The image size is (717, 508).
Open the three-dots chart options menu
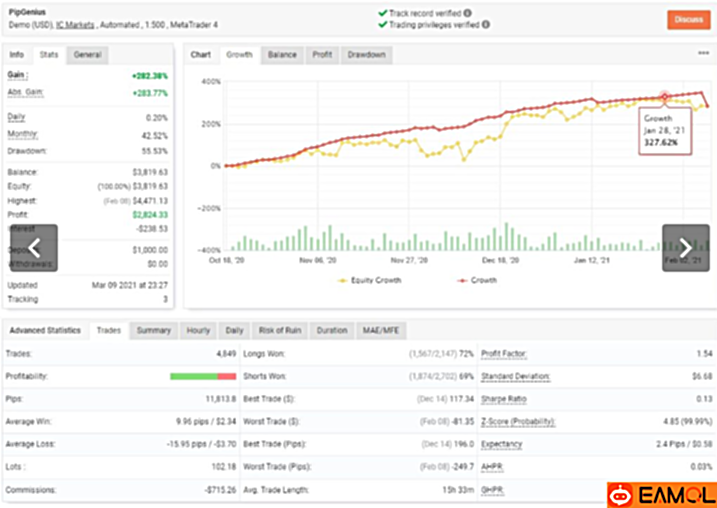click(703, 53)
